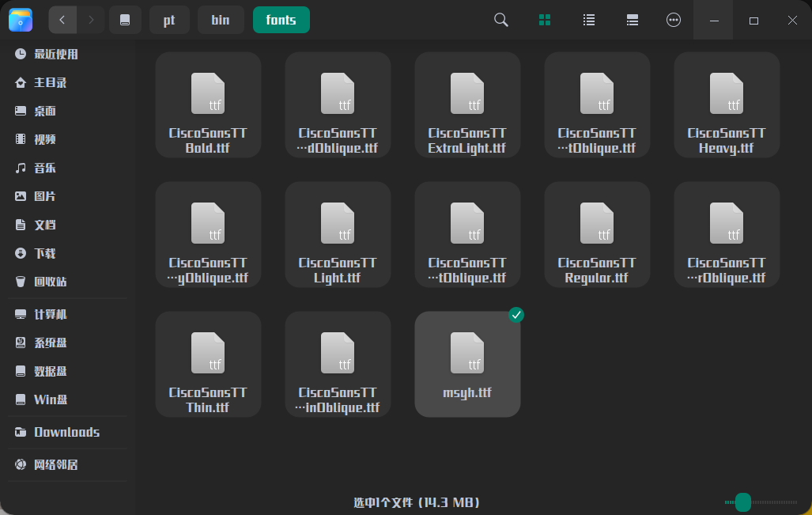Click the highlighted fonts breadcrumb
This screenshot has width=812, height=515.
(281, 20)
